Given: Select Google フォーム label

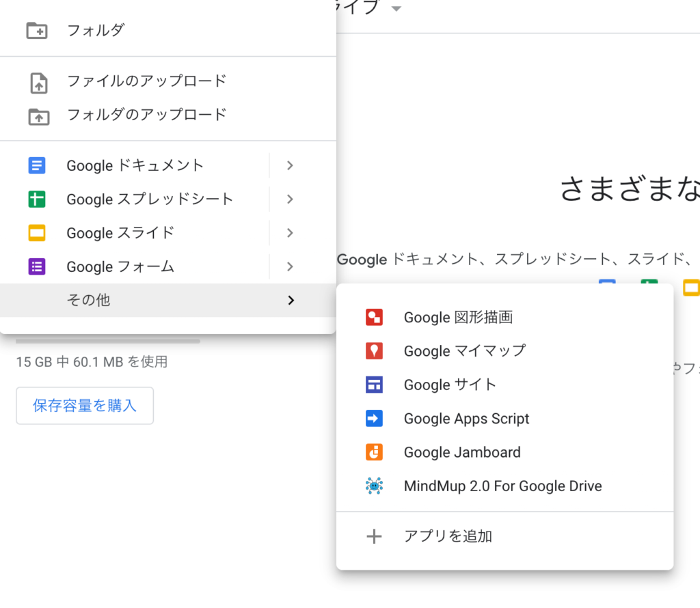Looking at the screenshot, I should 120,266.
